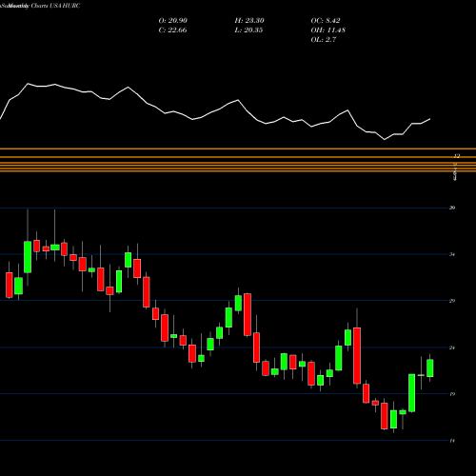Click the 39 price axis label
The width and height of the screenshot is (476, 476).
click(x=452, y=208)
